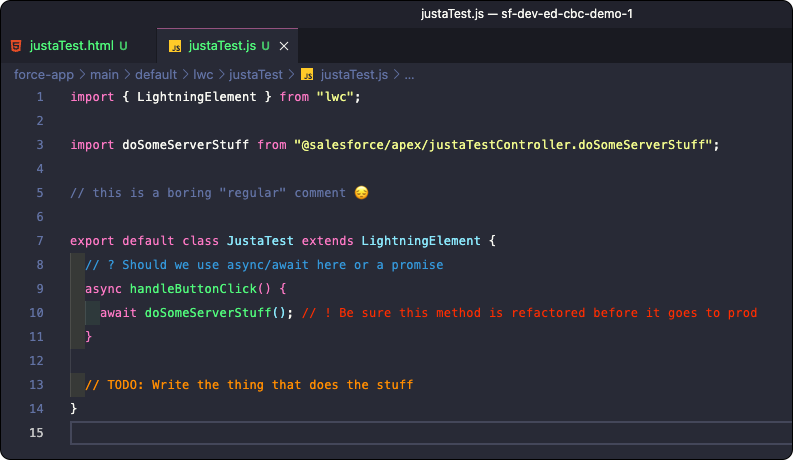
Task: Click line number 7 in the gutter
Action: pos(40,241)
